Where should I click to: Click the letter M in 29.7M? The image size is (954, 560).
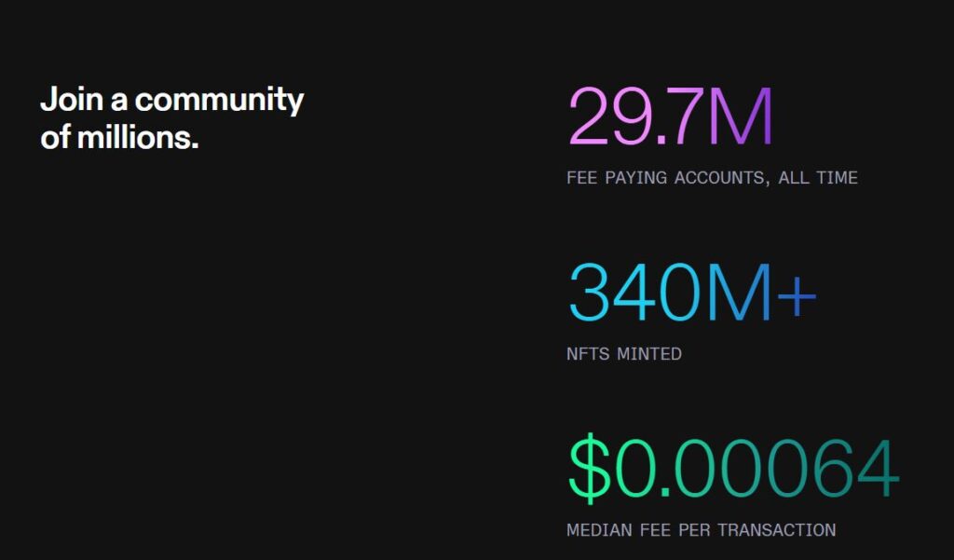pyautogui.click(x=741, y=117)
